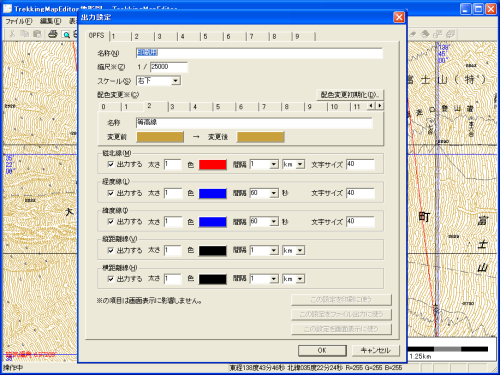
Task: Open print preview magnifier icon
Action: 66,34
